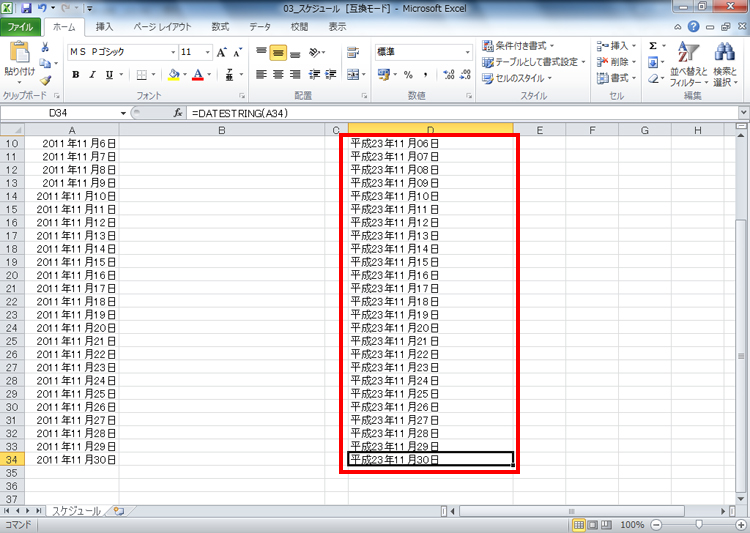Click the Accounting Number Format icon
Viewport: 750px width, 533px height.
tap(384, 75)
